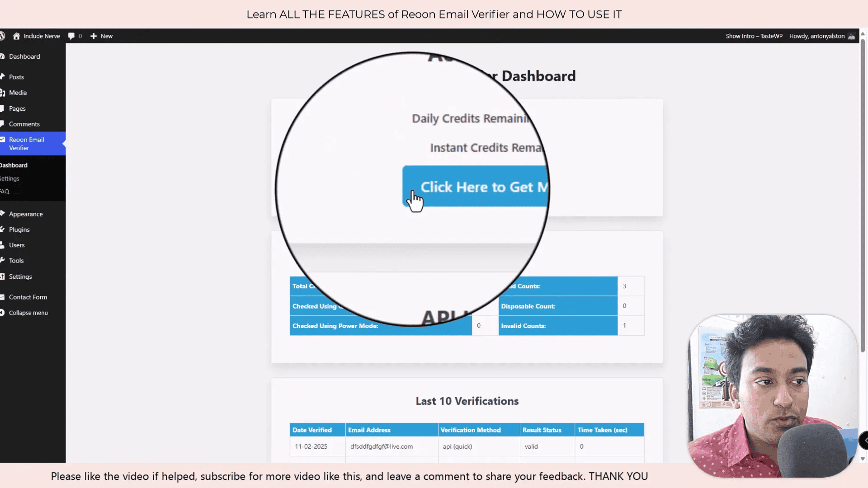Screen dimensions: 868x488
Task: Click the FAQ section icon
Action: click(x=5, y=191)
